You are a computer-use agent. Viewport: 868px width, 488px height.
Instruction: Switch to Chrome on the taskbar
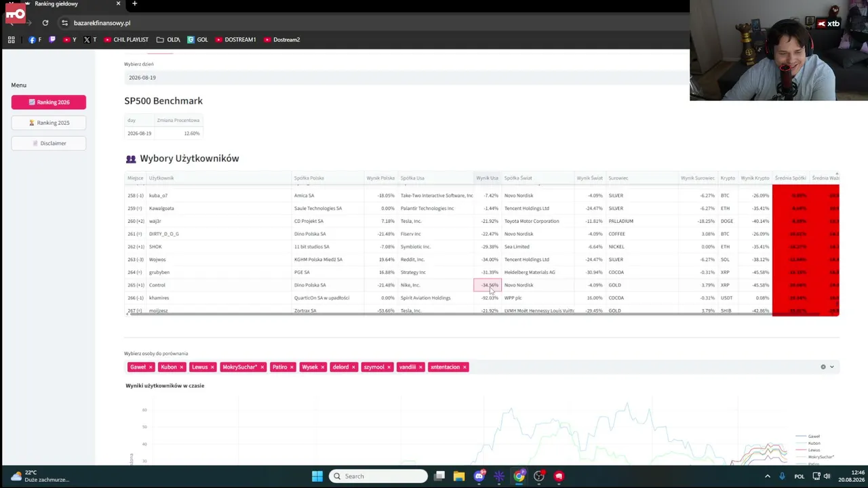coord(519,476)
